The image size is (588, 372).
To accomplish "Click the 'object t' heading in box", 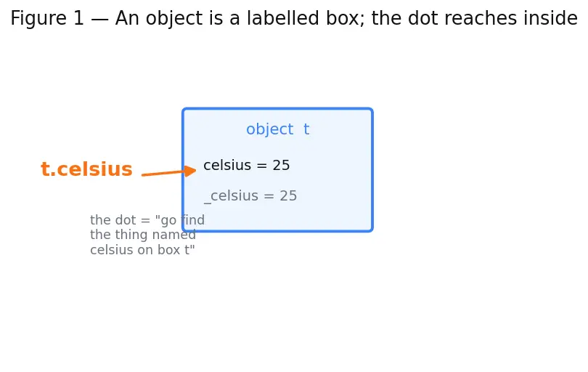I will (x=278, y=129).
